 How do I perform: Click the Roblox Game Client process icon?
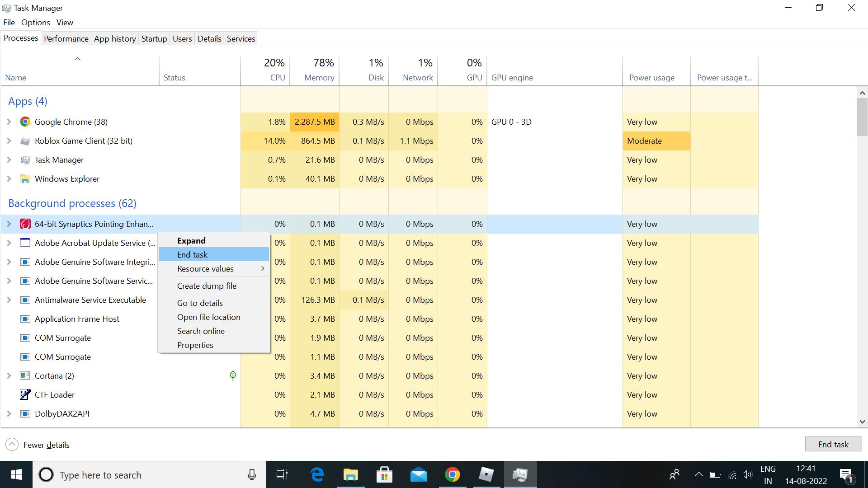click(x=25, y=141)
